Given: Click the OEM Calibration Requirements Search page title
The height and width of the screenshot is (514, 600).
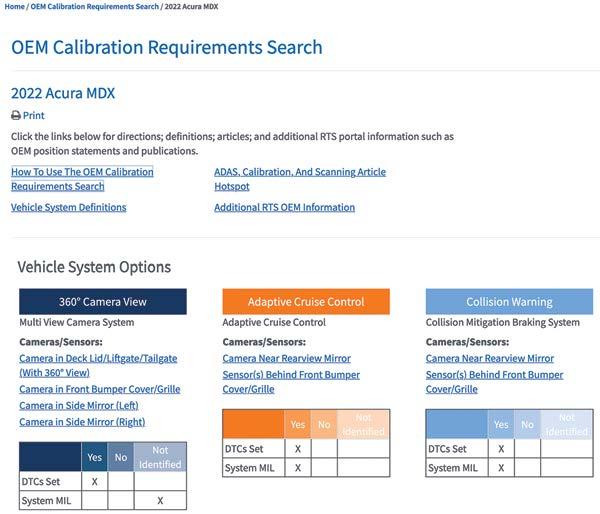Looking at the screenshot, I should click(x=166, y=47).
